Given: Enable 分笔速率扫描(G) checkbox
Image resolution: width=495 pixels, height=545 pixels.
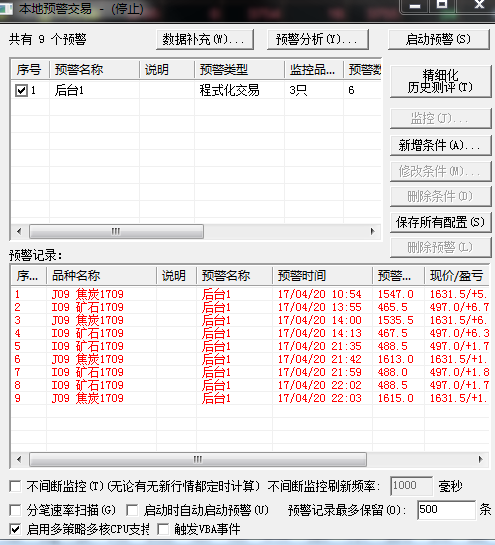Looking at the screenshot, I should 15,510.
